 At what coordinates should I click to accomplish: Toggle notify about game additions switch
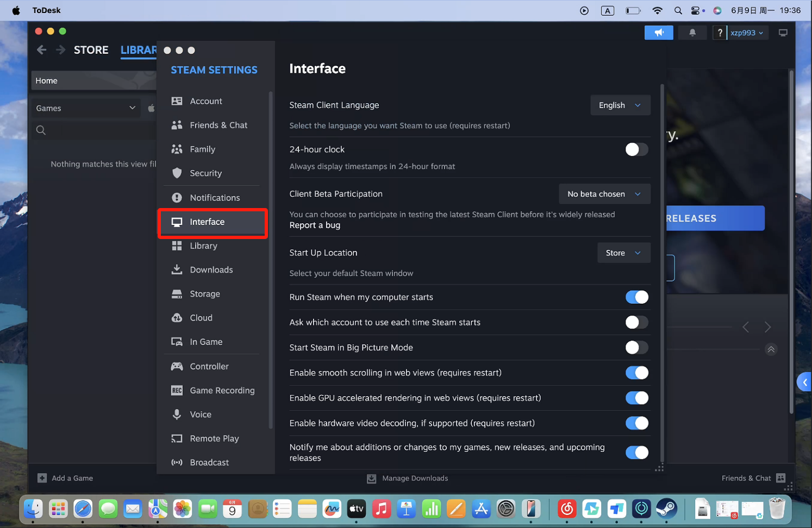coord(636,452)
